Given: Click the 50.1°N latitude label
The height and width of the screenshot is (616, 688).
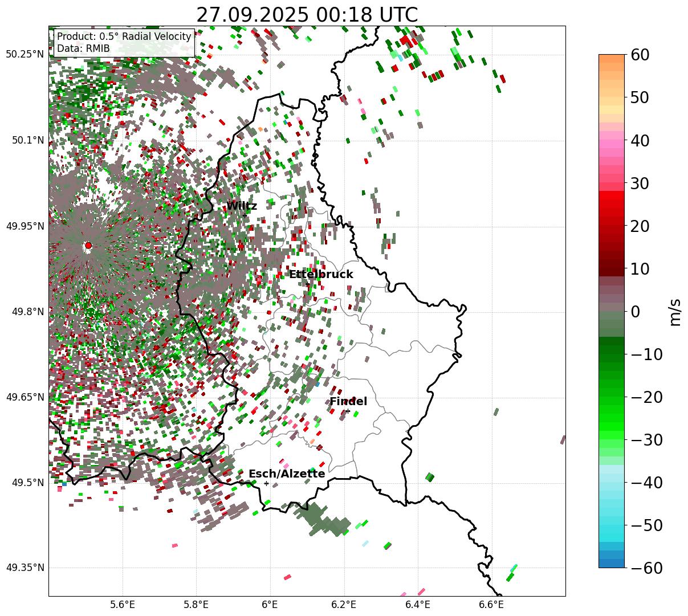Looking at the screenshot, I should point(27,140).
